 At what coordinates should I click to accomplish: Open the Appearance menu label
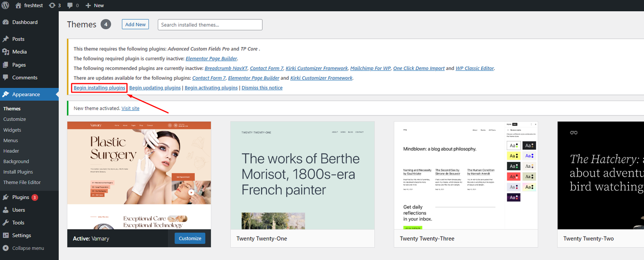pyautogui.click(x=26, y=94)
